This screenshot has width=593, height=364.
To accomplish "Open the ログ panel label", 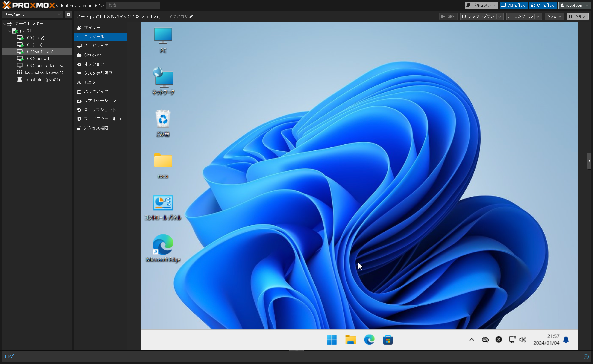I will click(9, 356).
